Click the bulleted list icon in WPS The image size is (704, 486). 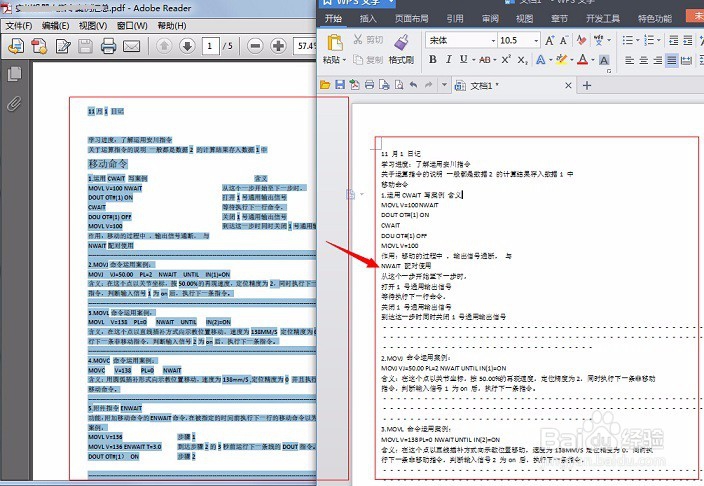click(628, 40)
